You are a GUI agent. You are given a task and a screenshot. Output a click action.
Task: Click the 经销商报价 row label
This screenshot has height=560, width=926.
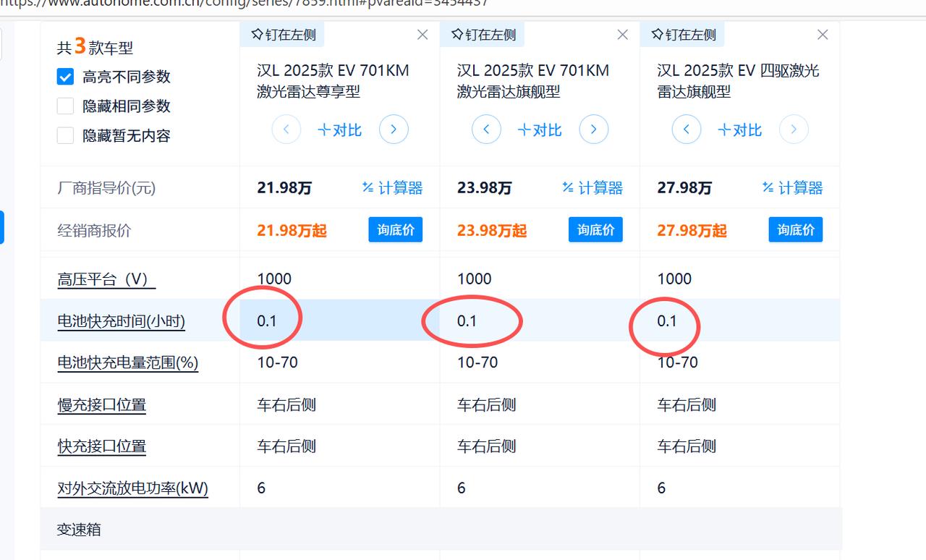95,231
